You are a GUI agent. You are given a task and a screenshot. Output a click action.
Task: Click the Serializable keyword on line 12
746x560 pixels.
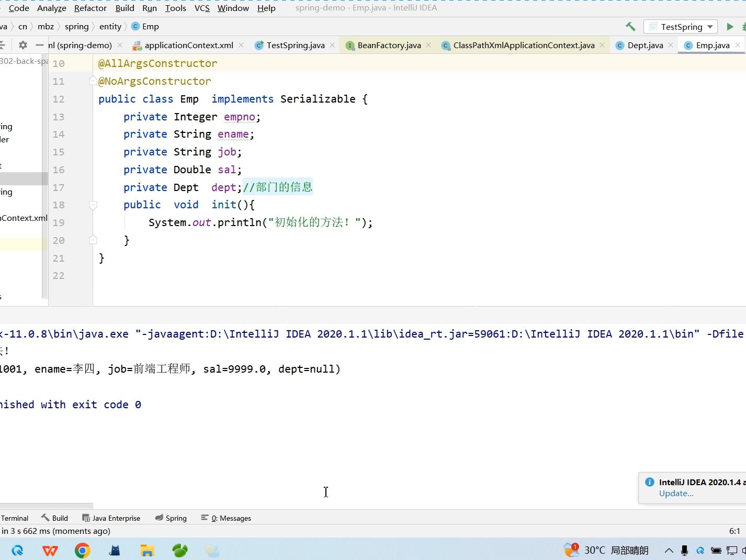point(318,99)
